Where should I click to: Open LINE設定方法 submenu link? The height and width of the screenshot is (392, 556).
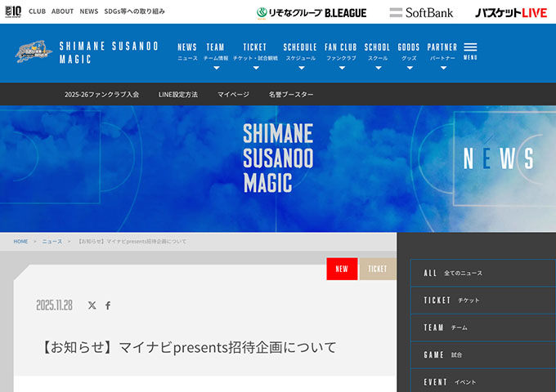click(x=178, y=95)
